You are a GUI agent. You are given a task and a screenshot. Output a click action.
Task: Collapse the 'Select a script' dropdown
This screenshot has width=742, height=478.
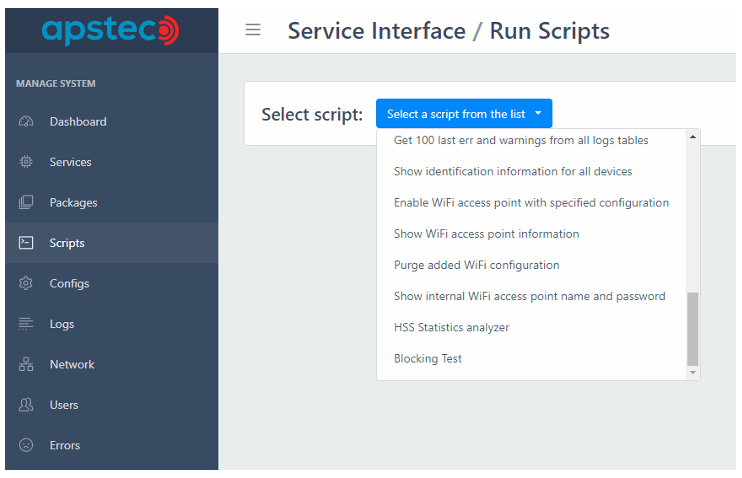[x=463, y=114]
